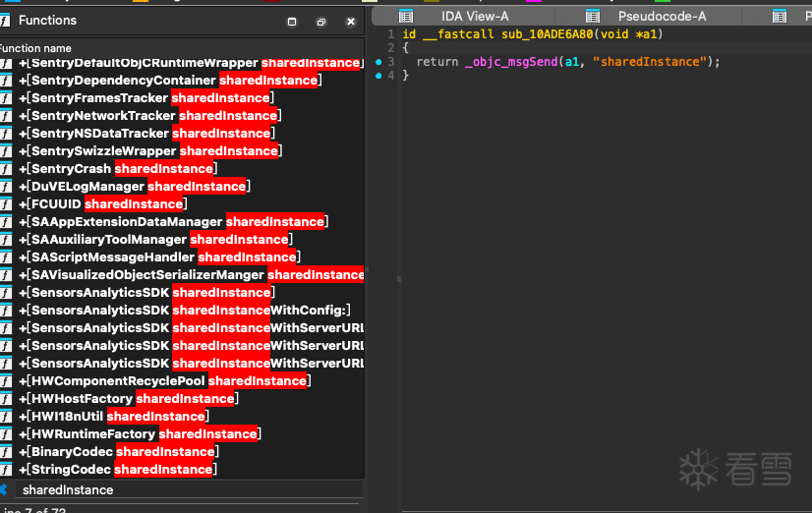Click function icon beside SAAuxiliaryToolManager row
This screenshot has height=513, width=812.
[x=6, y=239]
